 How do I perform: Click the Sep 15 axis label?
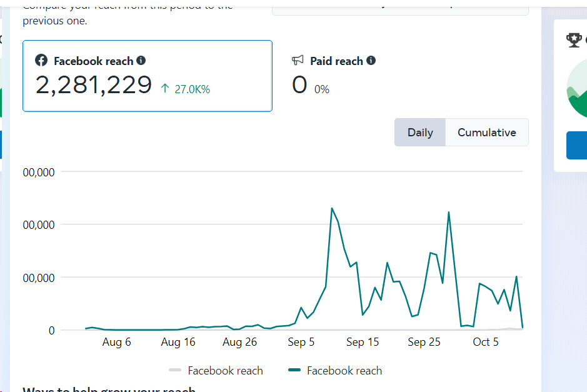click(x=363, y=342)
